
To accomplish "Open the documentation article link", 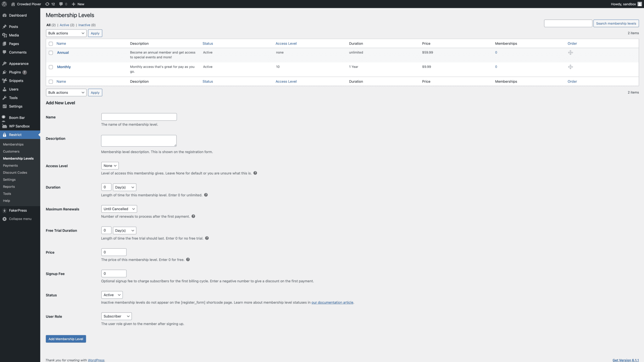I will [x=332, y=303].
